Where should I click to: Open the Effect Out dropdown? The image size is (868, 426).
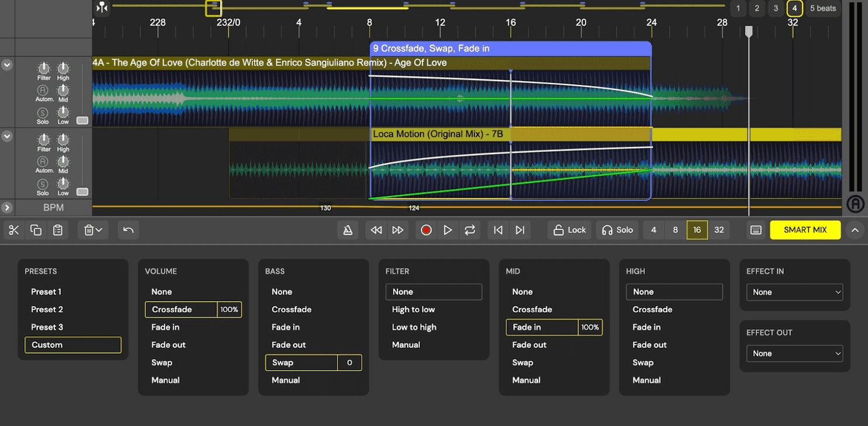pos(794,354)
